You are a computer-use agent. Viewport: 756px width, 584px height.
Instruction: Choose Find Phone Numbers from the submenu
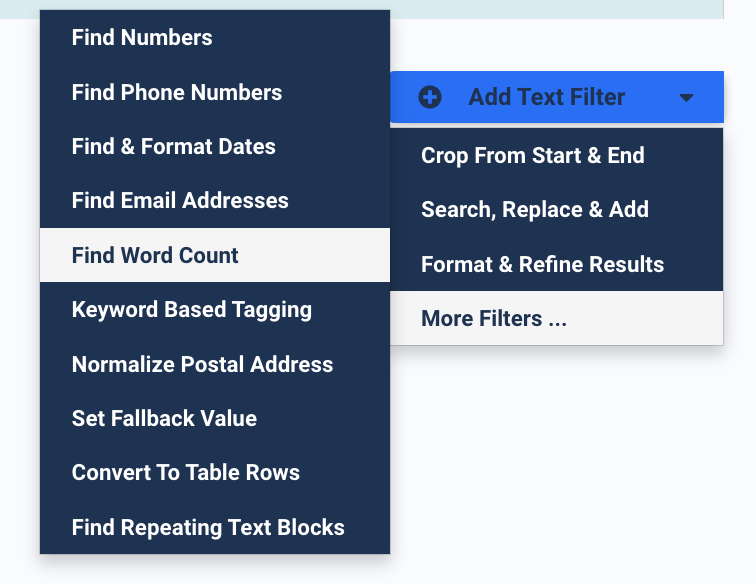pyautogui.click(x=215, y=92)
